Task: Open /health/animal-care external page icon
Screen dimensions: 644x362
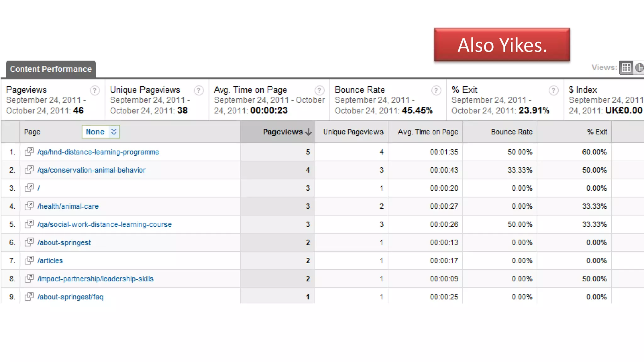Action: (x=29, y=206)
